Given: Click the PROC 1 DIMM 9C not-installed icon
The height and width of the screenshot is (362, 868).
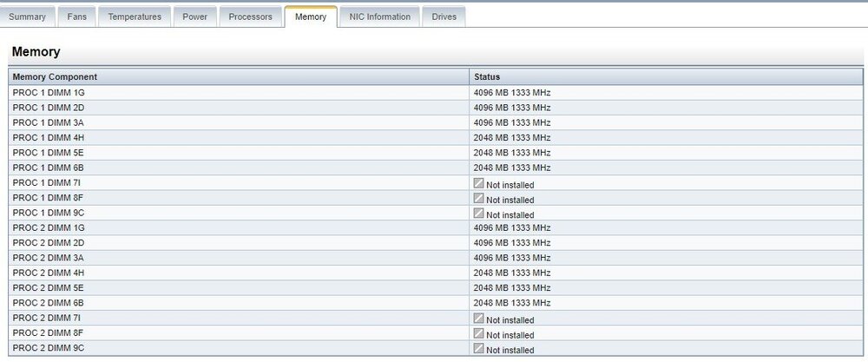Looking at the screenshot, I should [x=478, y=214].
